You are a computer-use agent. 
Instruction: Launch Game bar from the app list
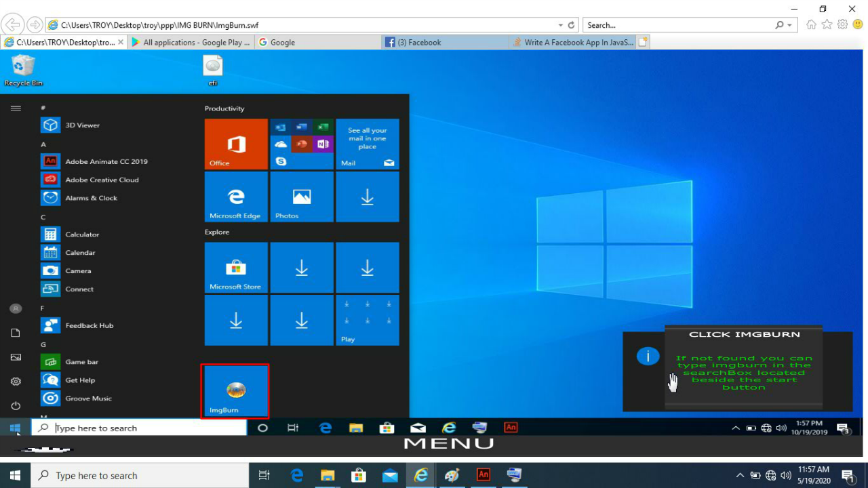point(70,362)
